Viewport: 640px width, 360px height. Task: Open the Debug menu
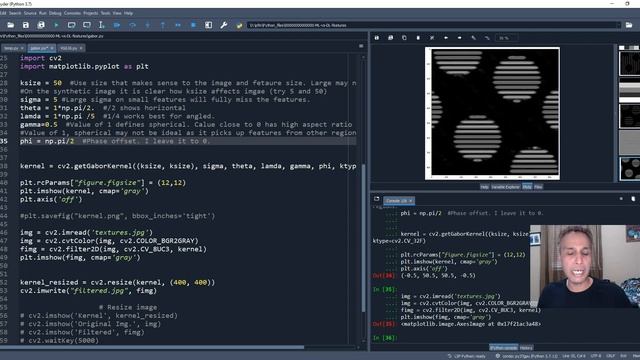55,13
